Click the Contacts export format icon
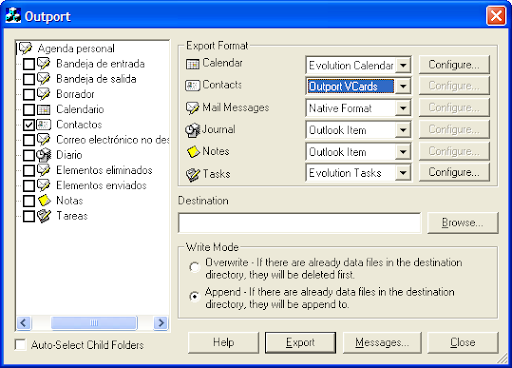512x368 pixels. [192, 85]
